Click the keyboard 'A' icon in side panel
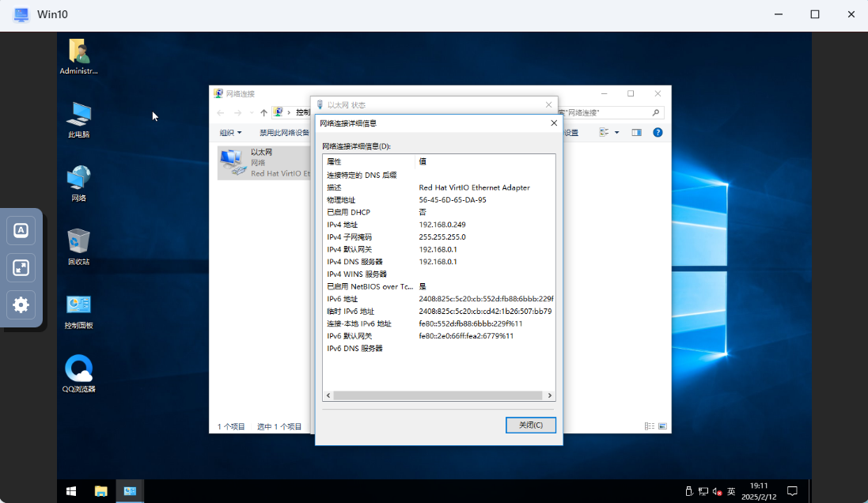The image size is (868, 503). 21,230
